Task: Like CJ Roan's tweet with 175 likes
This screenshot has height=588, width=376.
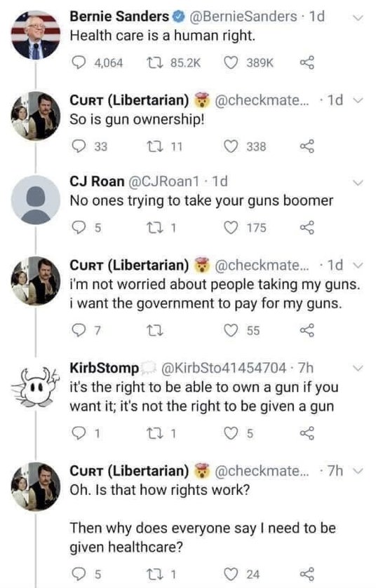Action: click(x=231, y=228)
